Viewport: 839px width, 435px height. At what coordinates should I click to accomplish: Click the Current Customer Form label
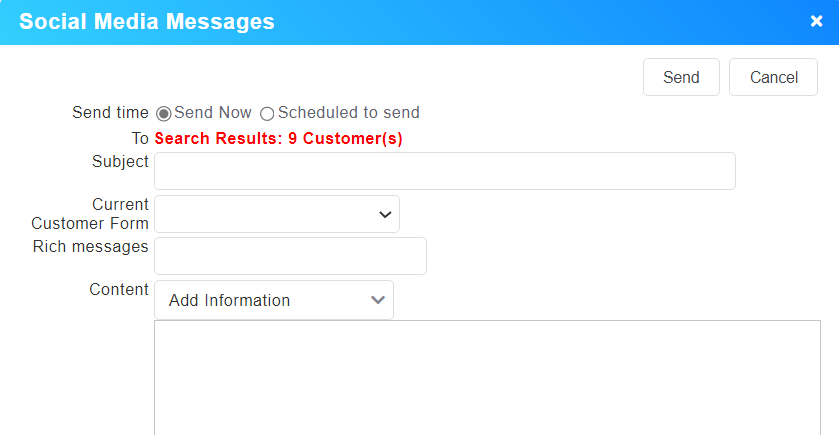point(90,214)
